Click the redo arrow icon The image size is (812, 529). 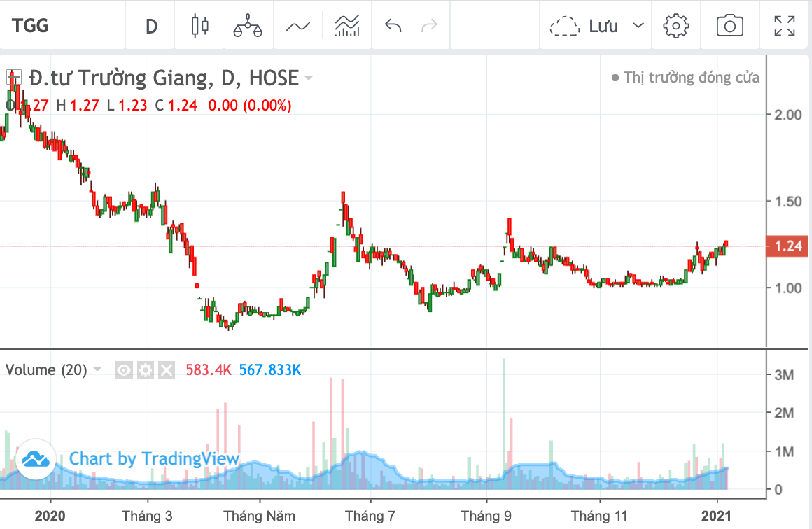[429, 27]
